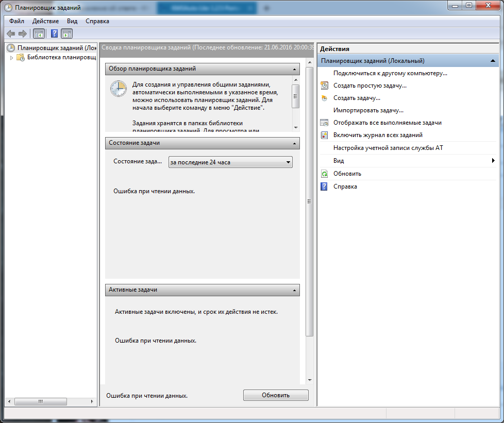The width and height of the screenshot is (504, 423).
Task: Open the 'Вид' submenu in actions pane
Action: (x=407, y=161)
